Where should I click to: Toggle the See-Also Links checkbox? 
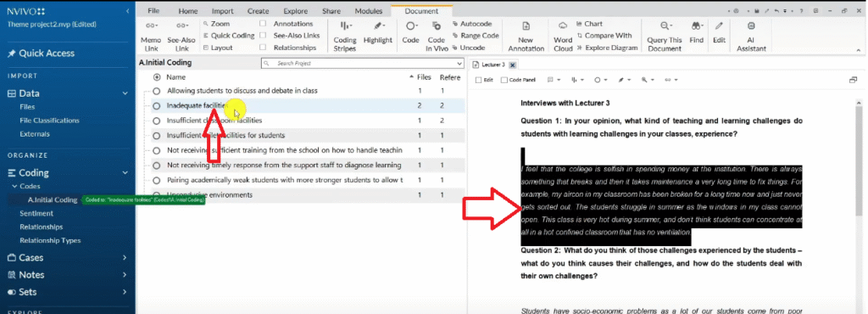(263, 36)
